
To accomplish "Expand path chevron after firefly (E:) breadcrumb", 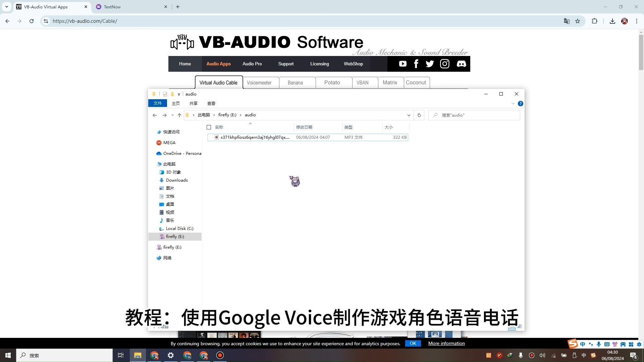I will click(240, 115).
